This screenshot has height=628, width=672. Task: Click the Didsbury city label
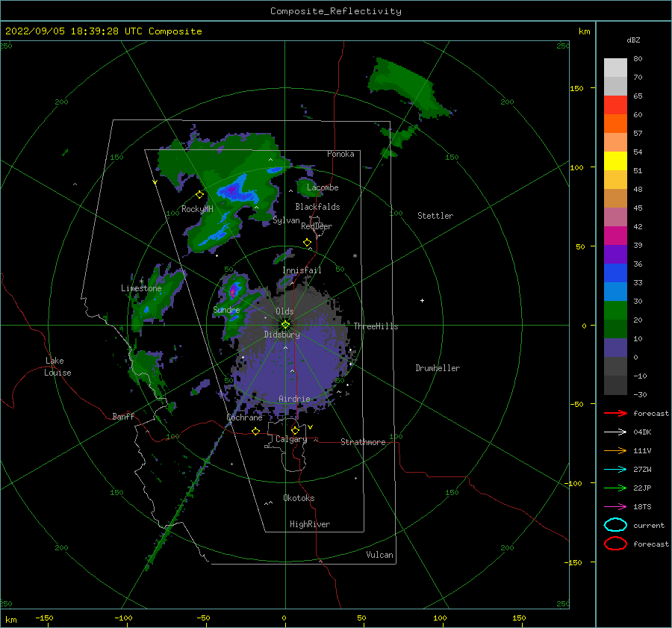(x=282, y=335)
